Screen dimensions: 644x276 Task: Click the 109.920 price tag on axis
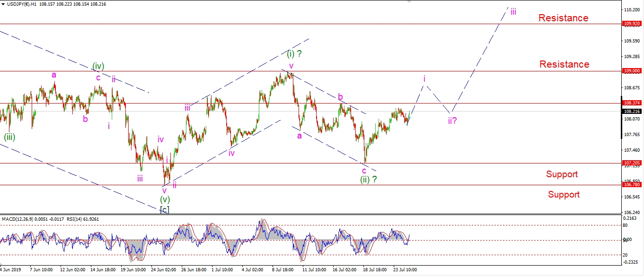click(632, 23)
